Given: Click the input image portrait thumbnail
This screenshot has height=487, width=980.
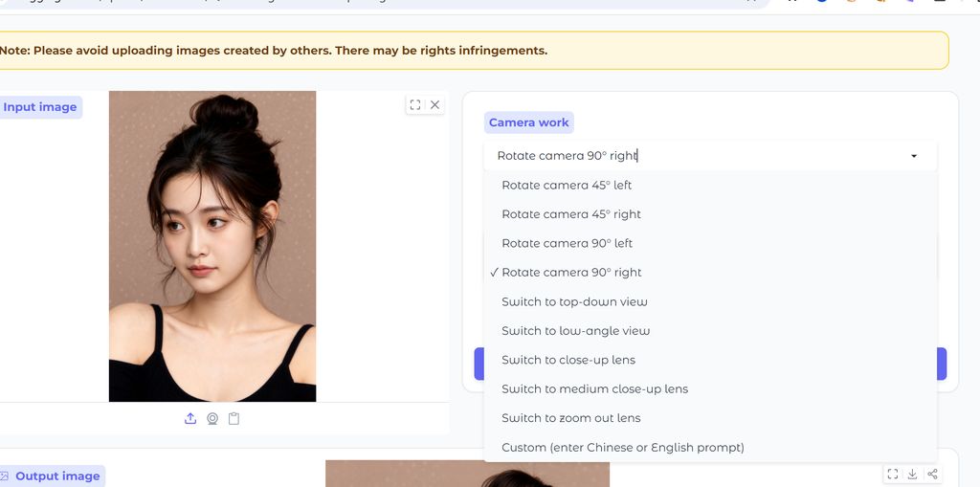Looking at the screenshot, I should tap(212, 246).
